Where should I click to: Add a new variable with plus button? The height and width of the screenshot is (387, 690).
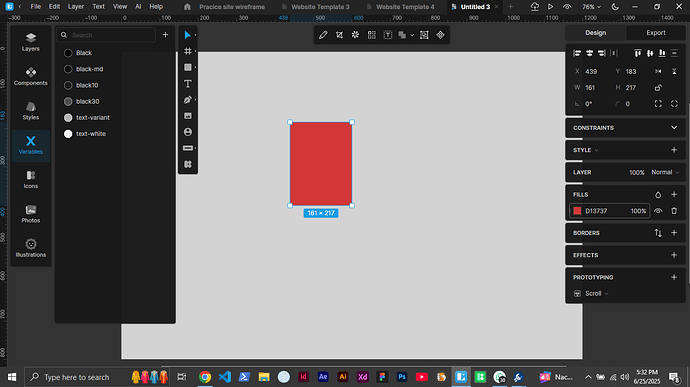coord(165,35)
